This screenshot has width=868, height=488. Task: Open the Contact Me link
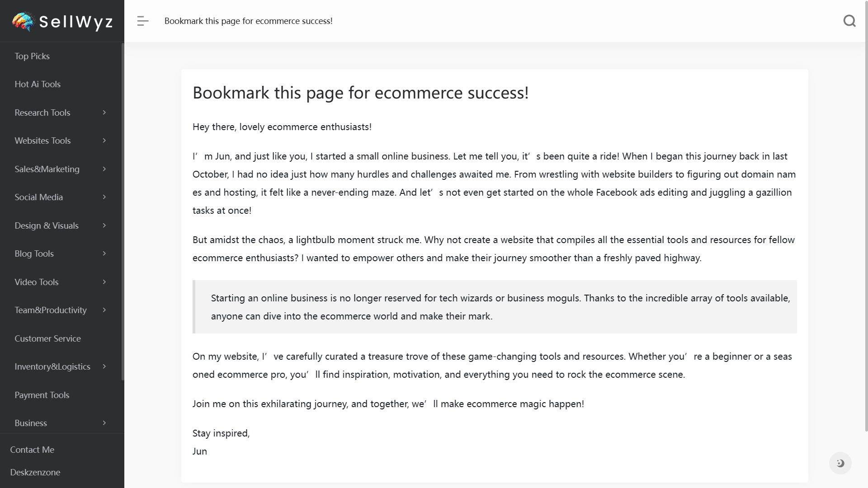click(x=32, y=450)
